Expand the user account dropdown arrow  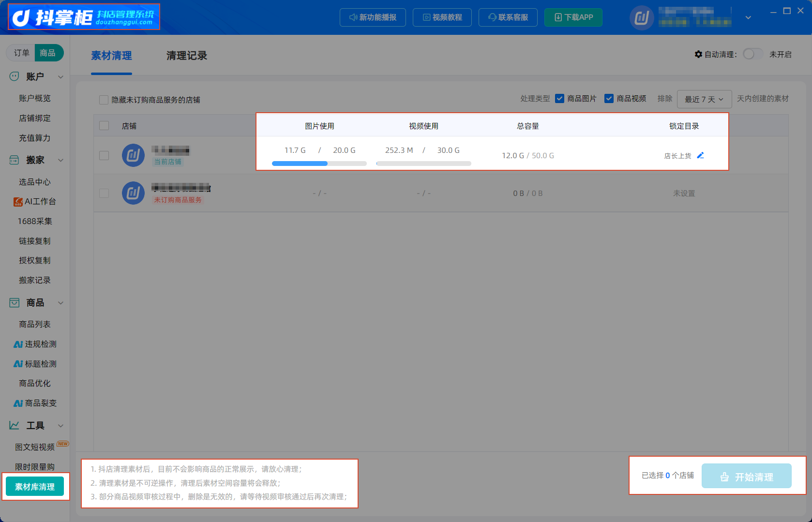748,18
